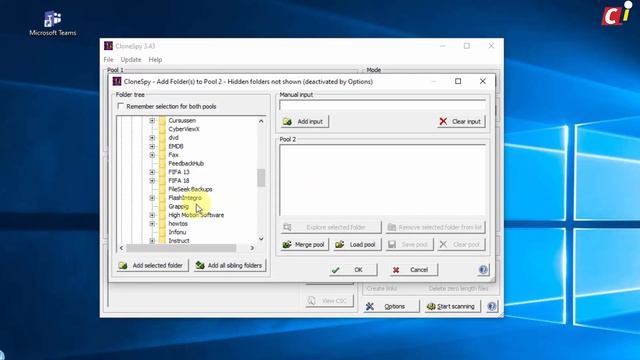The height and width of the screenshot is (360, 640).
Task: Click Add selected folder button
Action: pyautogui.click(x=152, y=265)
